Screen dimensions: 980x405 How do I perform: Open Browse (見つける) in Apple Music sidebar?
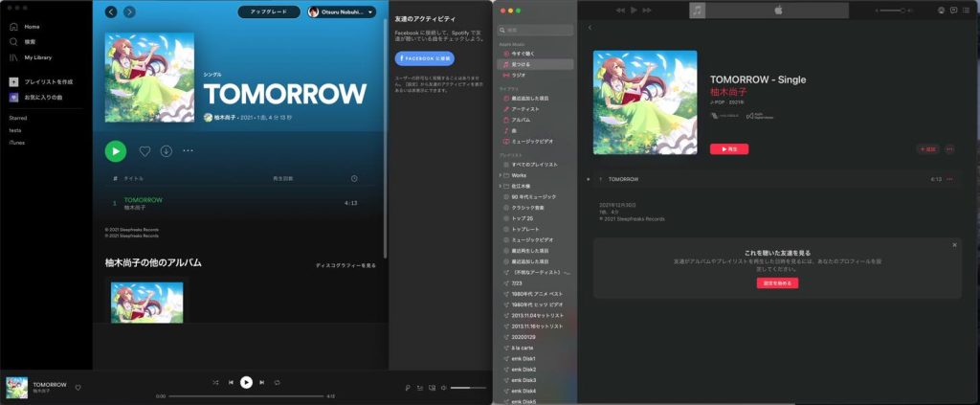pyautogui.click(x=535, y=64)
